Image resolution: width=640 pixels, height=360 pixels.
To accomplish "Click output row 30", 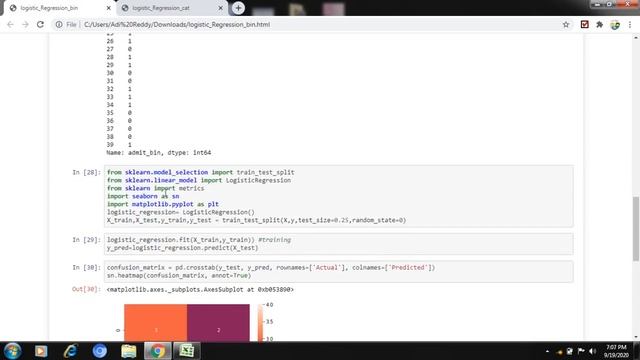I will 119,73.
